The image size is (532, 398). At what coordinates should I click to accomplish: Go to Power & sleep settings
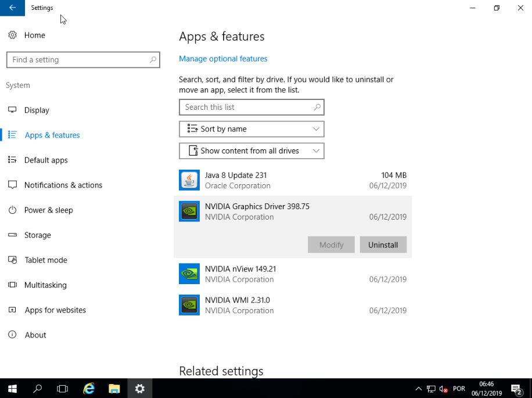pyautogui.click(x=48, y=210)
